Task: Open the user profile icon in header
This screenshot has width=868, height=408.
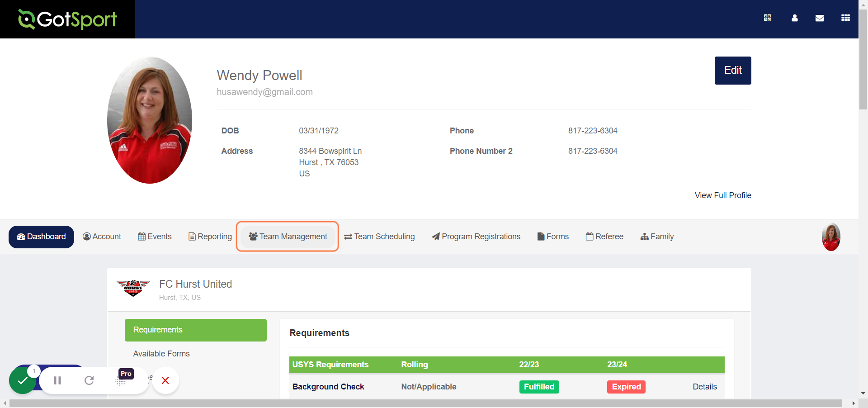Action: (x=794, y=18)
